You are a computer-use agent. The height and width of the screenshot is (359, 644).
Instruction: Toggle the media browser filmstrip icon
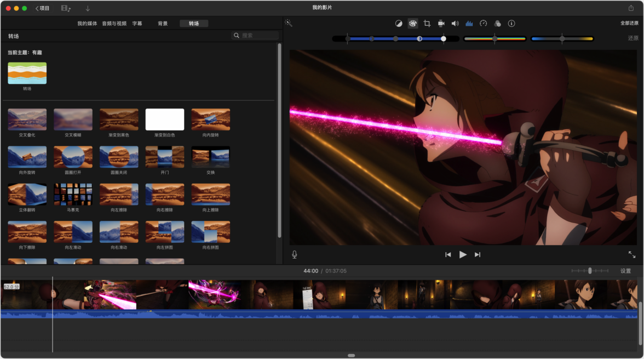click(66, 8)
